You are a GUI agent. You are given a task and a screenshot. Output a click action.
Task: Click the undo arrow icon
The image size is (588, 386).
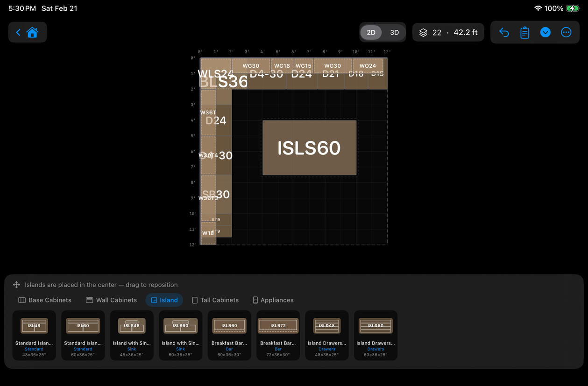pyautogui.click(x=504, y=32)
